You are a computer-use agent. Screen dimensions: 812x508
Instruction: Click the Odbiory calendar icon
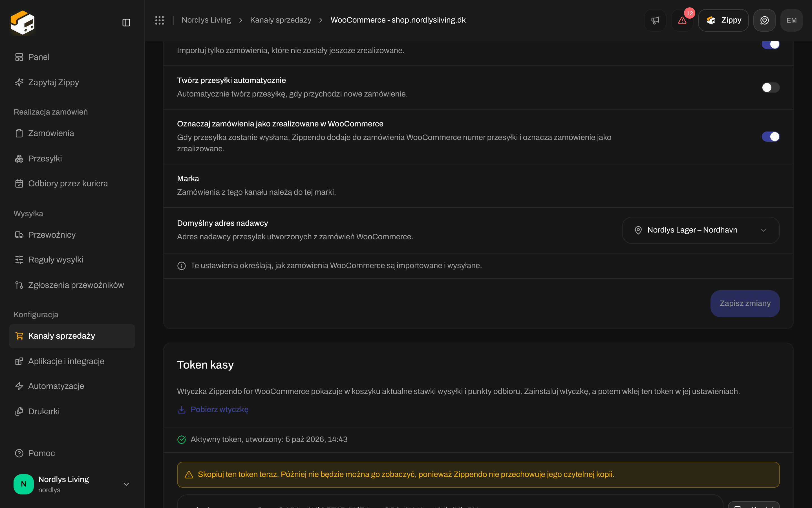(x=19, y=183)
